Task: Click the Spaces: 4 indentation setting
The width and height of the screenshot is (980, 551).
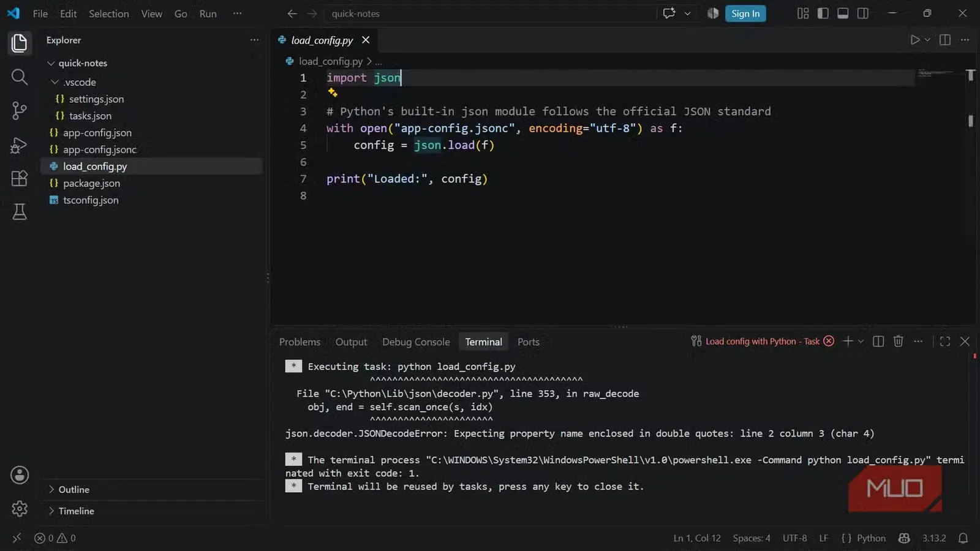Action: pyautogui.click(x=752, y=538)
